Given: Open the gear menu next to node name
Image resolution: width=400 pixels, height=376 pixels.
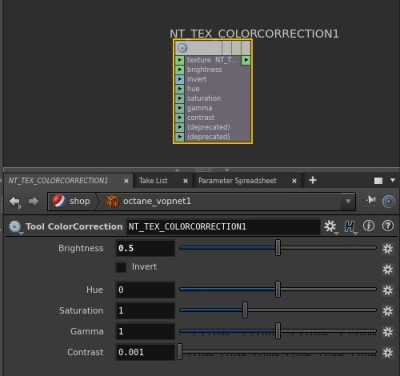Looking at the screenshot, I should 330,226.
